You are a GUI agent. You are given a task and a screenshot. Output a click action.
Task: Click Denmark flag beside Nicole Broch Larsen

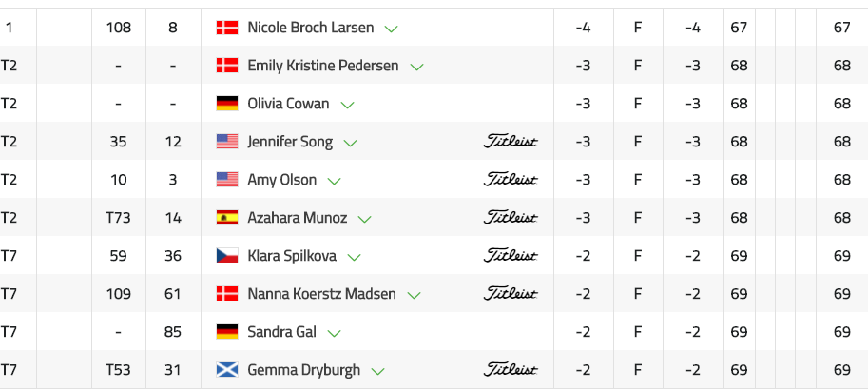227,28
